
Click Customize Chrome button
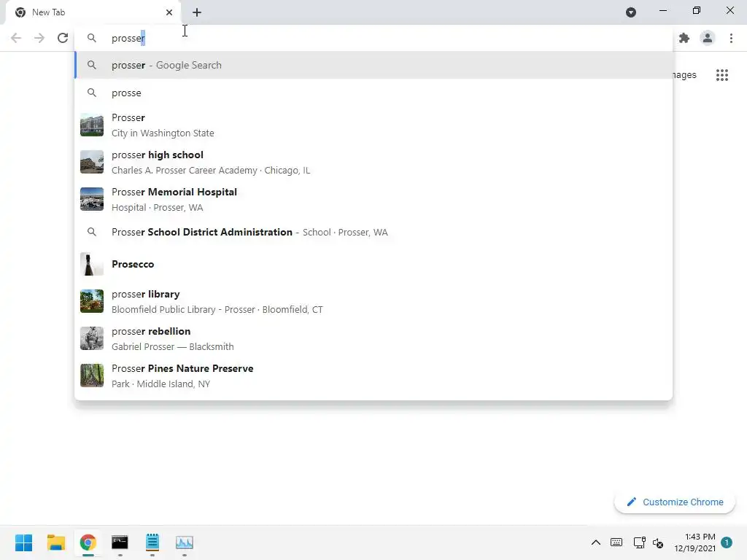tap(675, 502)
